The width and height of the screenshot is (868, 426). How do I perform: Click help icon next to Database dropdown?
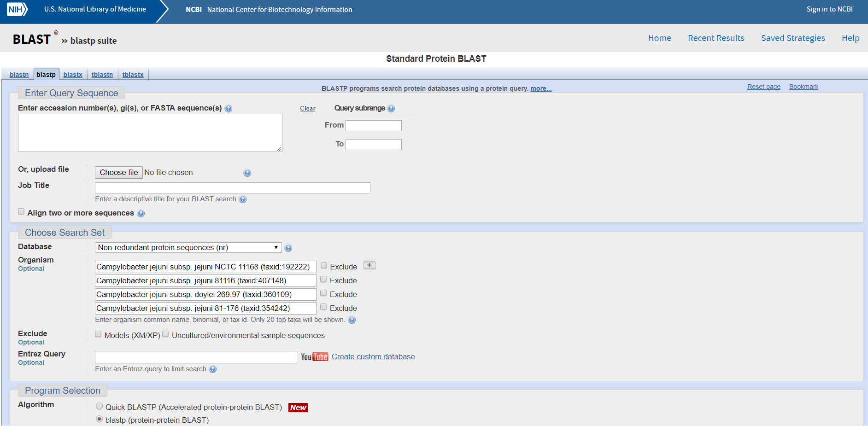(288, 248)
